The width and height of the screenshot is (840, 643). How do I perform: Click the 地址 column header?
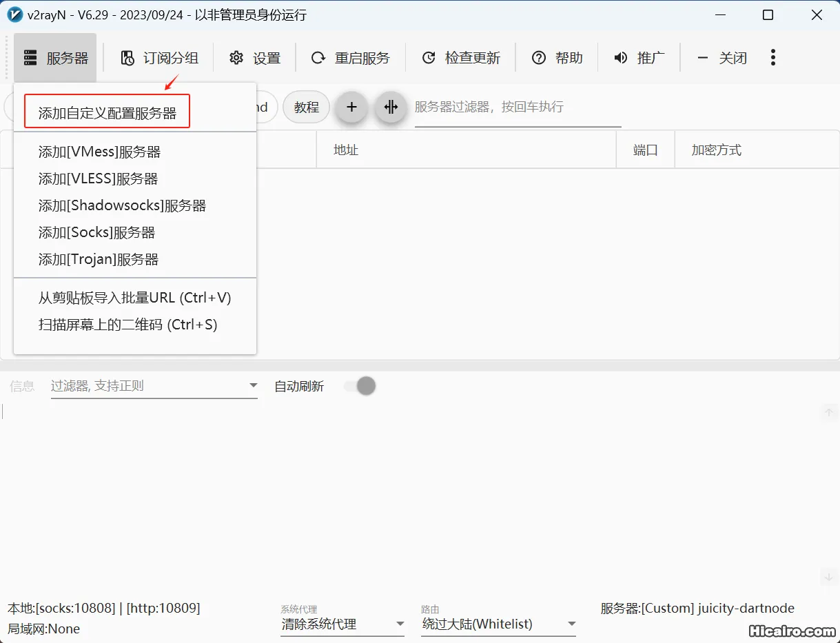click(x=467, y=150)
